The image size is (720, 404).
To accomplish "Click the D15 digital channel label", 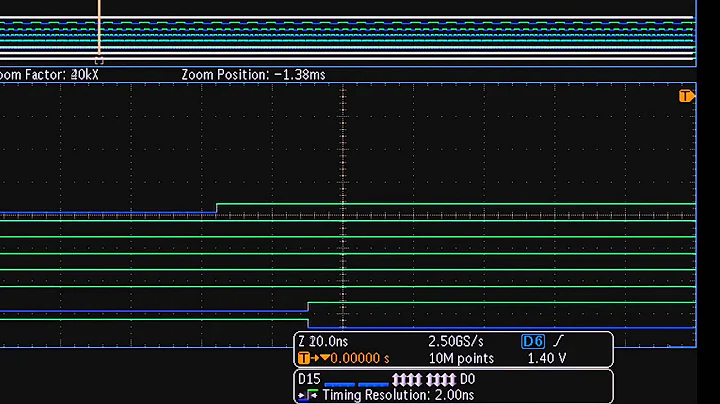I will pyautogui.click(x=309, y=379).
